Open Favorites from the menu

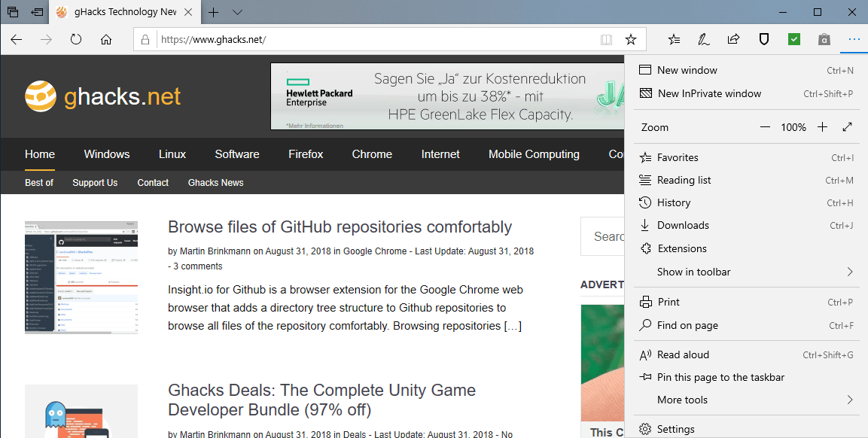point(746,158)
